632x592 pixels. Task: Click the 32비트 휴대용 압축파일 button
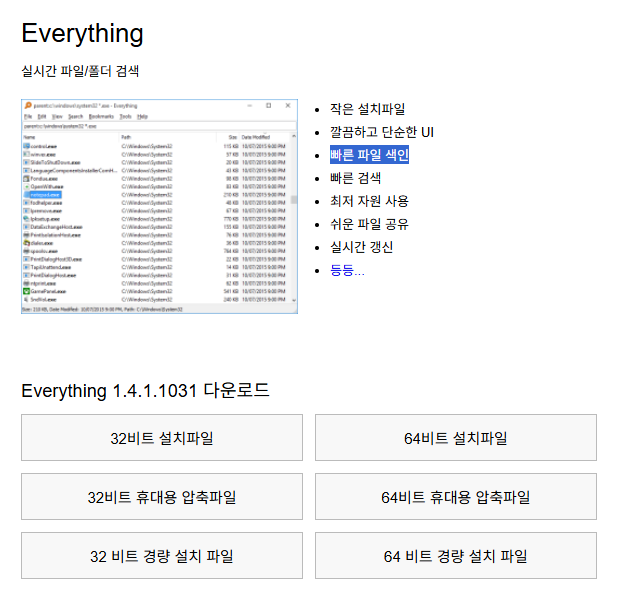pyautogui.click(x=161, y=497)
